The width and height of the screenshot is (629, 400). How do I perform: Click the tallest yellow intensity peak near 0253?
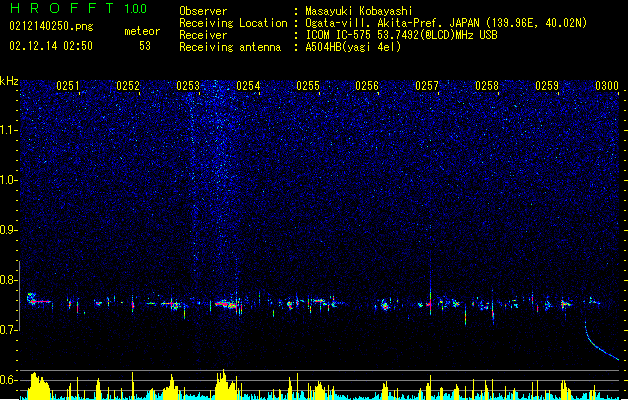[224, 384]
